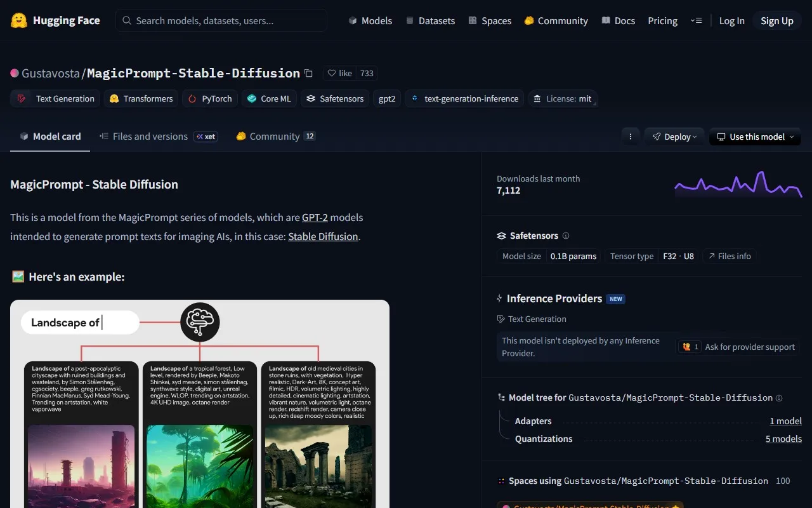The width and height of the screenshot is (812, 508).
Task: Copy the model name with the copy icon
Action: (x=309, y=73)
